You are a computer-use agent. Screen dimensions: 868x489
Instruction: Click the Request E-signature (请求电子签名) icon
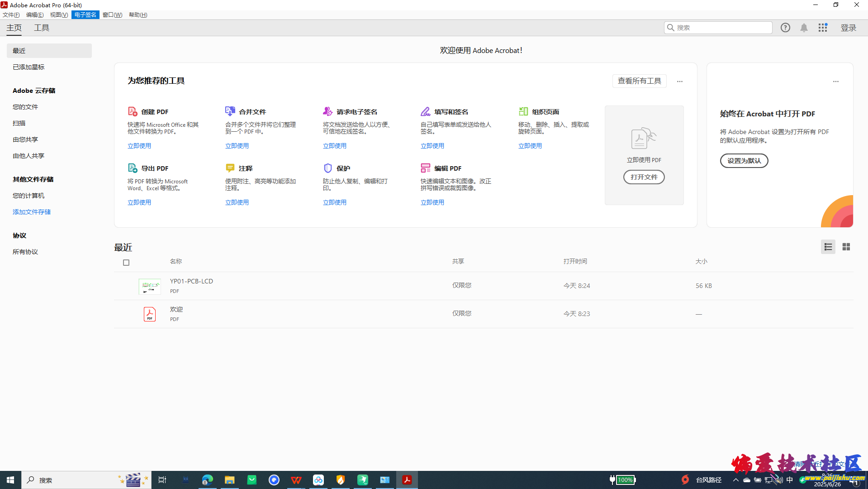point(327,111)
